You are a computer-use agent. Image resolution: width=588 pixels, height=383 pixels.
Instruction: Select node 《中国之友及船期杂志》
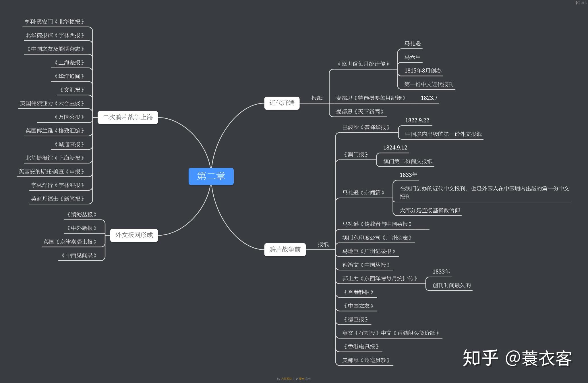55,49
